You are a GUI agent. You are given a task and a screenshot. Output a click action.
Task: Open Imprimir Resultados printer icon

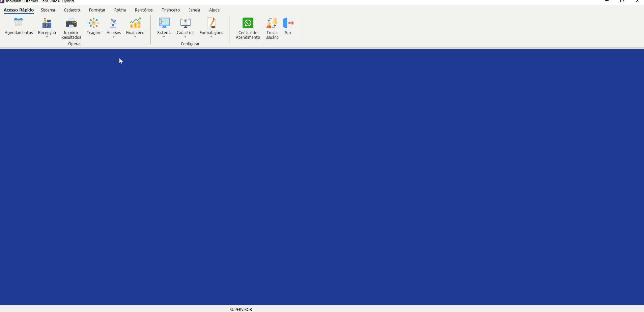[71, 23]
